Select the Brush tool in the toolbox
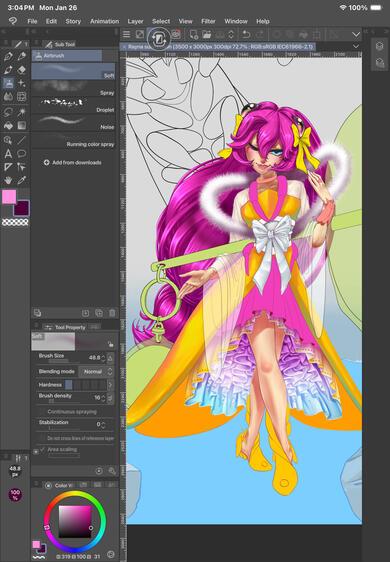Viewport: 390px width, 562px height. (8, 70)
